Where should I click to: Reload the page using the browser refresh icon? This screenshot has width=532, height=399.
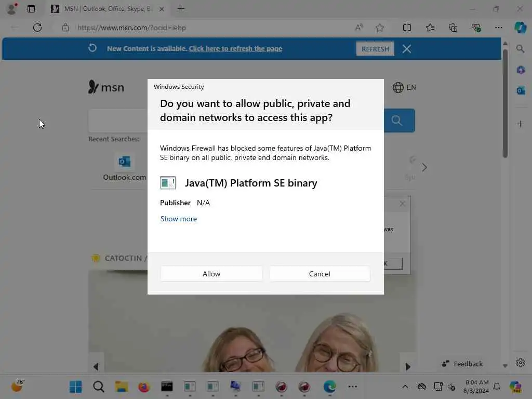coord(37,28)
